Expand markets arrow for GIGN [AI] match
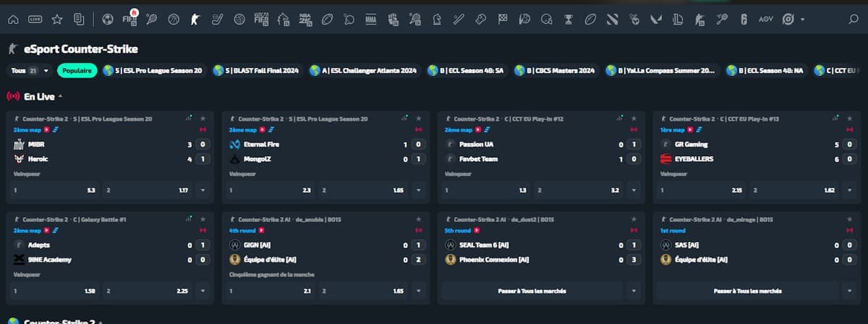Screen dimensions: 868x324 [x=418, y=291]
